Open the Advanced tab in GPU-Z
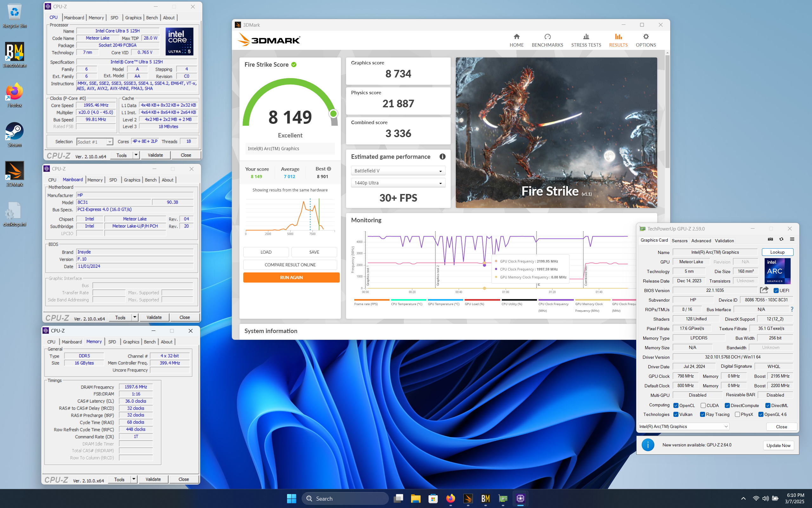Image resolution: width=812 pixels, height=508 pixels. (701, 241)
